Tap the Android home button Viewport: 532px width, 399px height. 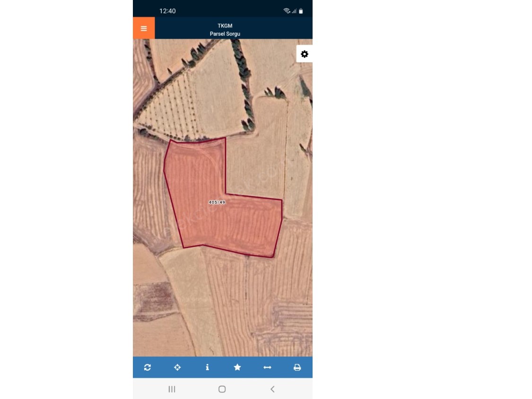coord(222,389)
